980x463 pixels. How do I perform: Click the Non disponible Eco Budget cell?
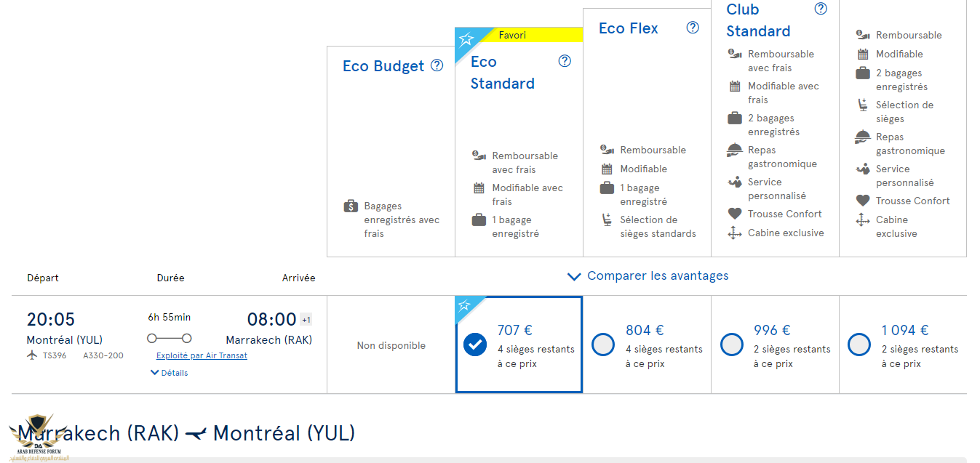[391, 345]
